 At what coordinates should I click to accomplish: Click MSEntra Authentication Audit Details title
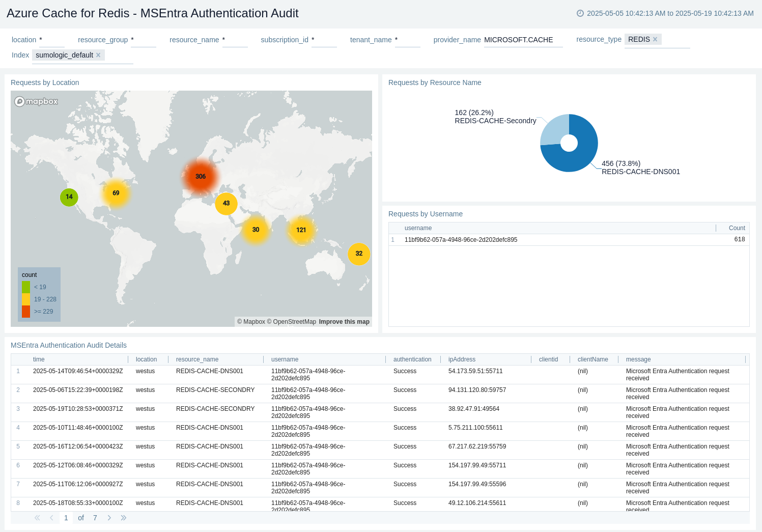(69, 345)
